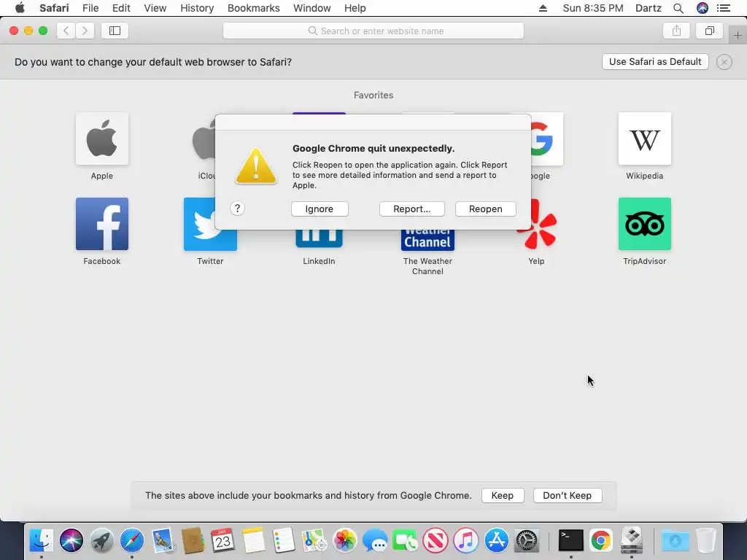Click the LinkedIn favorite label
The height and width of the screenshot is (560, 747).
(x=320, y=261)
